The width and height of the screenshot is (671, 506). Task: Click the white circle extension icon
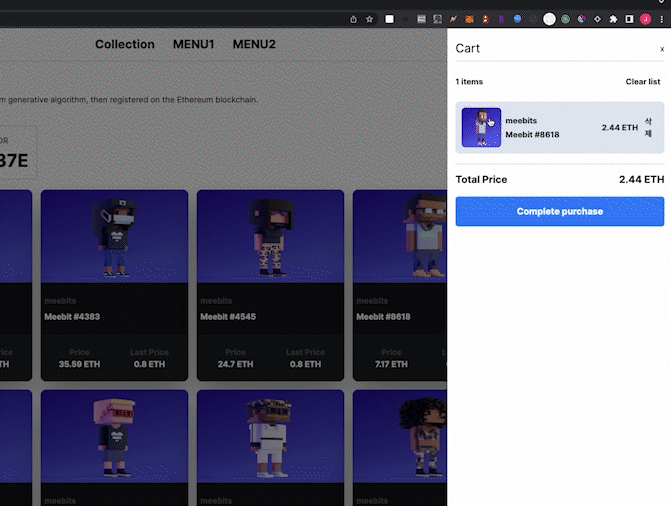(x=549, y=19)
